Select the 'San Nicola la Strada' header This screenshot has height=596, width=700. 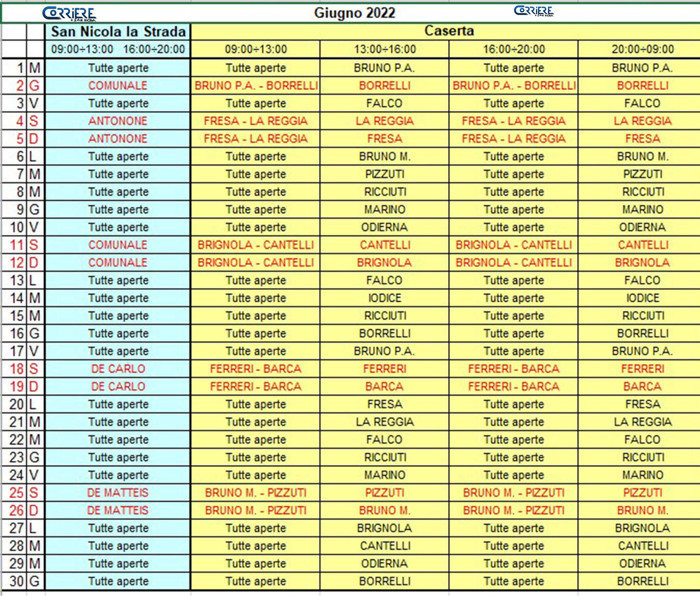coord(118,31)
